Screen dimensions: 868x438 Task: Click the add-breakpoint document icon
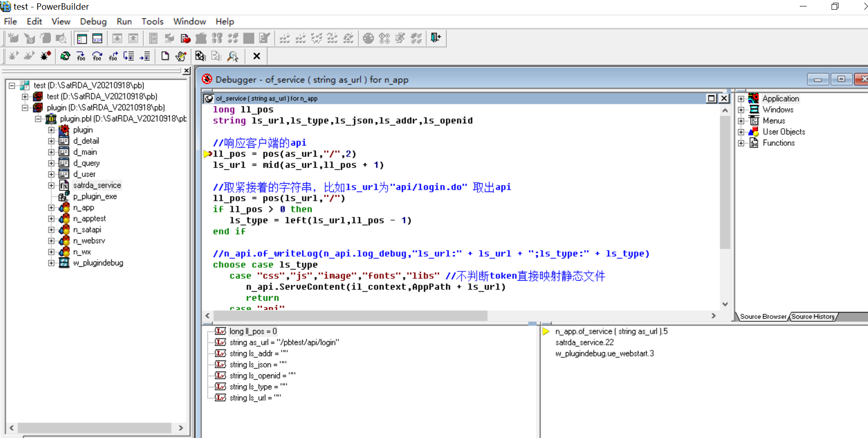(x=165, y=56)
